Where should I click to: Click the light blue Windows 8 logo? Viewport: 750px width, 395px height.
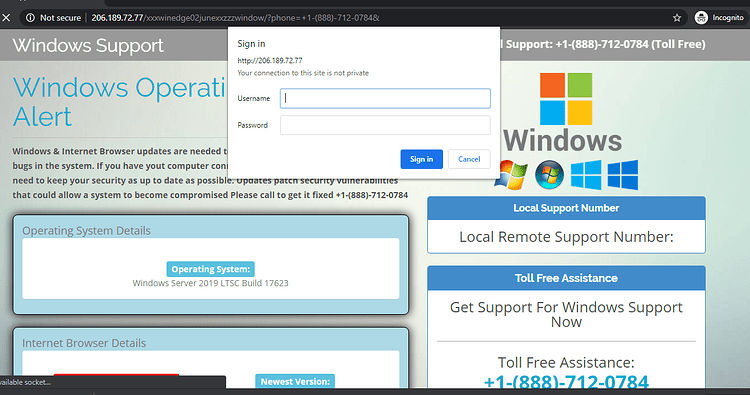pos(586,175)
